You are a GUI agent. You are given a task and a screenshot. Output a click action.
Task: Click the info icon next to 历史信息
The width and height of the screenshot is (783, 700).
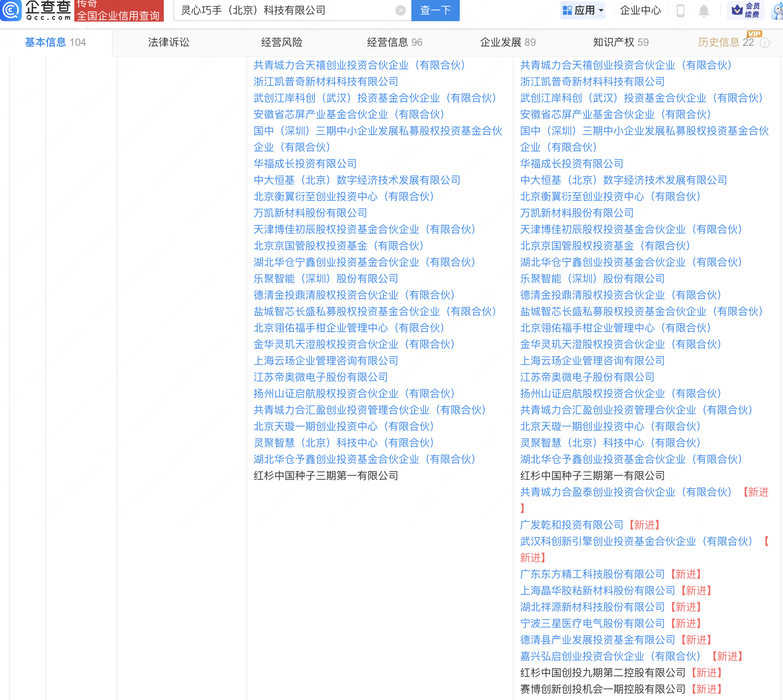coord(766,43)
